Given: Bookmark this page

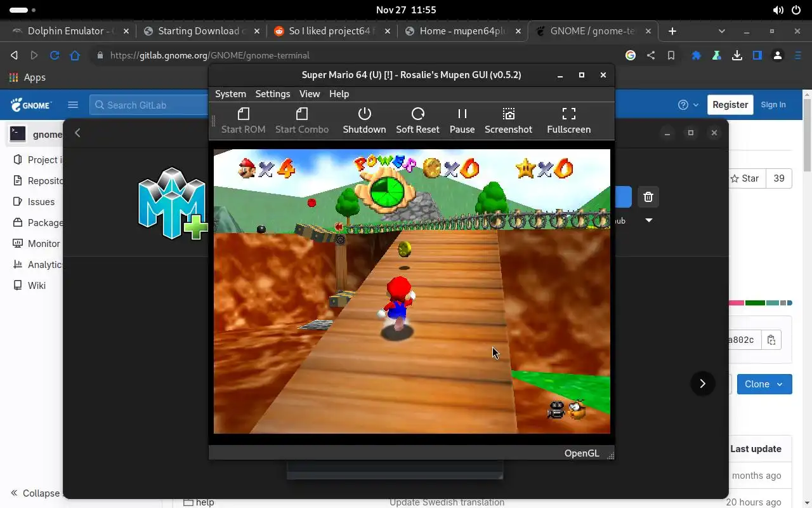Looking at the screenshot, I should (671, 55).
